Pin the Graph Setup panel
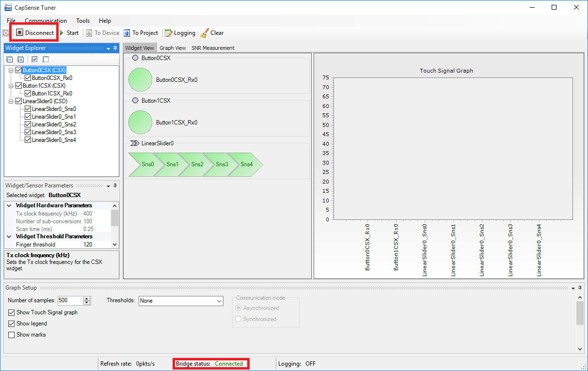588x371 pixels. [580, 288]
